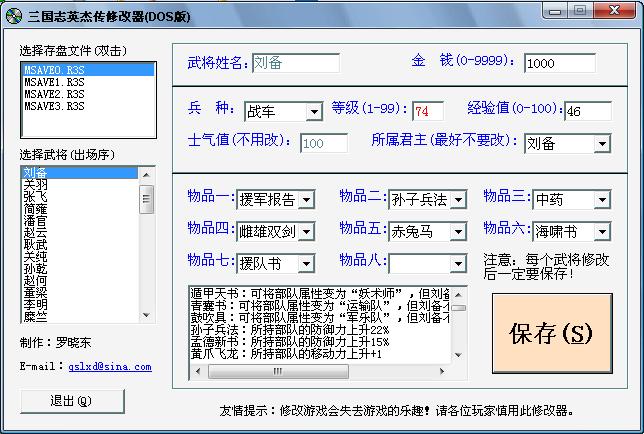644x434 pixels.
Task: Select general 关羽 in the list
Action: (80, 185)
